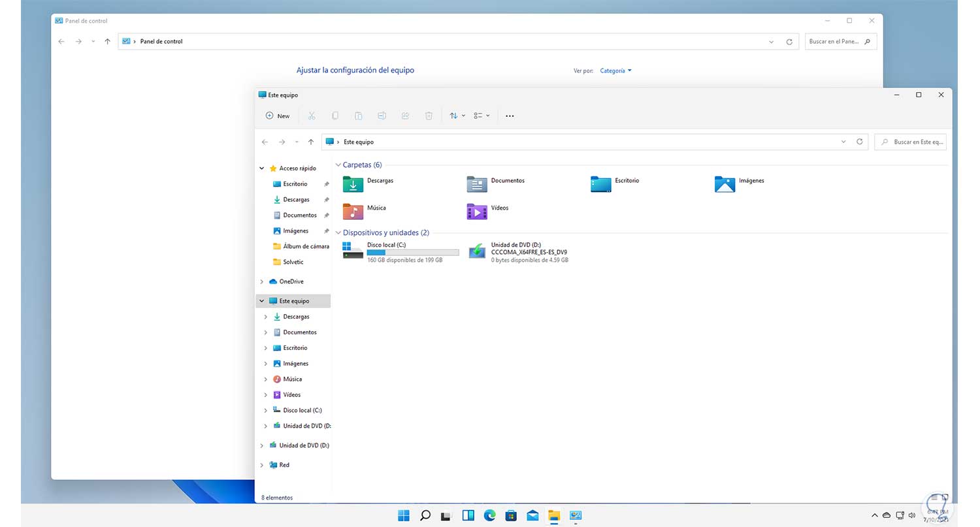Viewport: 980px width, 527px height.
Task: Click the Up arrow in Panel de control window
Action: (x=107, y=41)
